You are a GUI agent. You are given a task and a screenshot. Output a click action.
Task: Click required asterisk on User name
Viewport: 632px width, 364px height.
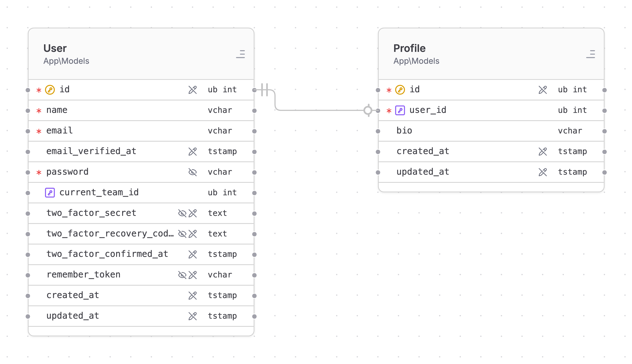[x=39, y=111]
